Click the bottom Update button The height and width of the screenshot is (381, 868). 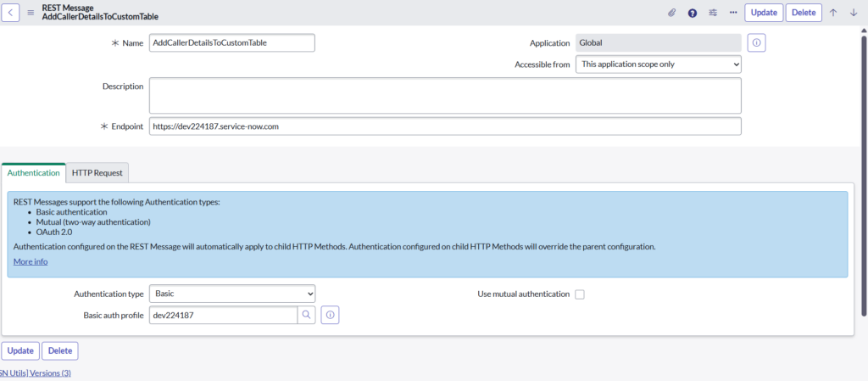click(21, 350)
